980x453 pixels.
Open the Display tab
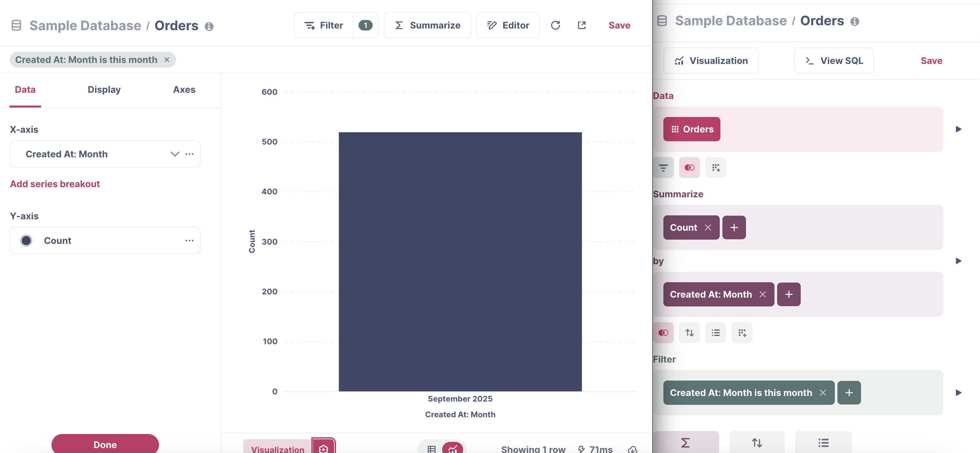click(x=104, y=90)
